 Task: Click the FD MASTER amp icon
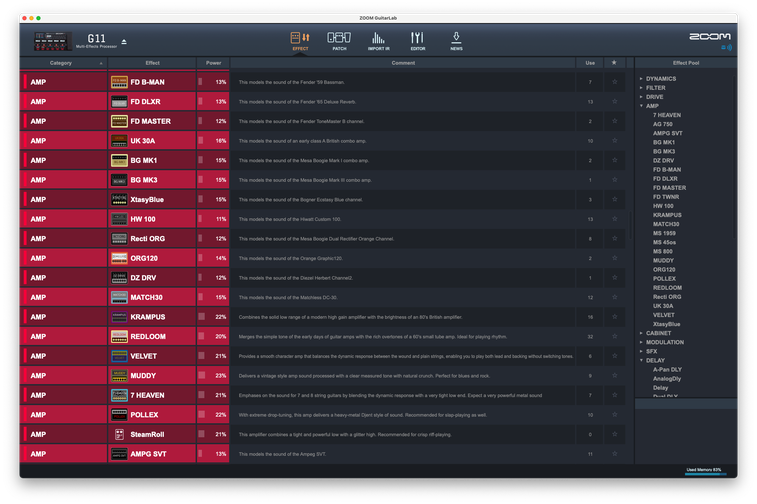pyautogui.click(x=119, y=121)
